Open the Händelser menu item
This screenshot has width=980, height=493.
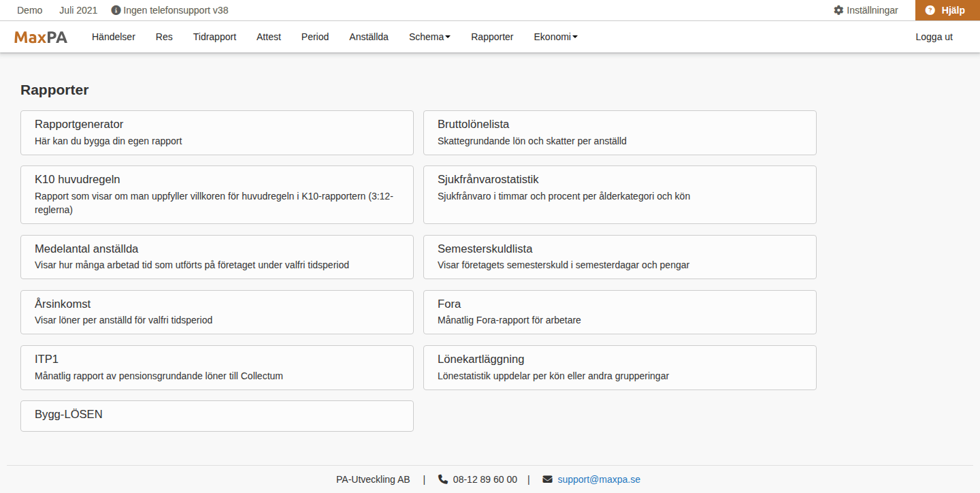(114, 37)
